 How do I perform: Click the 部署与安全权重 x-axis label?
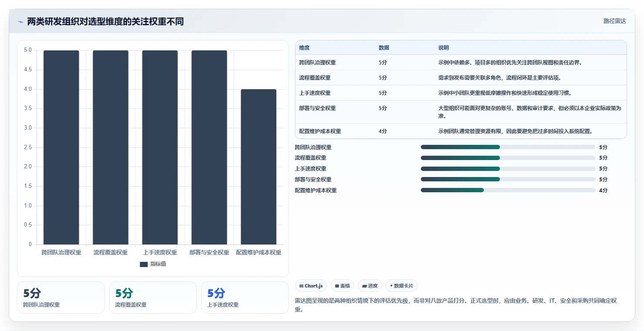(209, 253)
